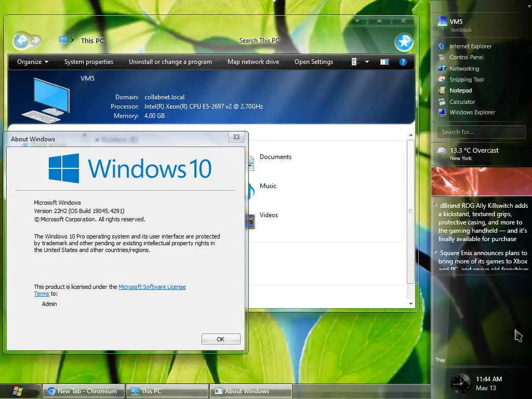Close the About Windows dialog

(236, 137)
